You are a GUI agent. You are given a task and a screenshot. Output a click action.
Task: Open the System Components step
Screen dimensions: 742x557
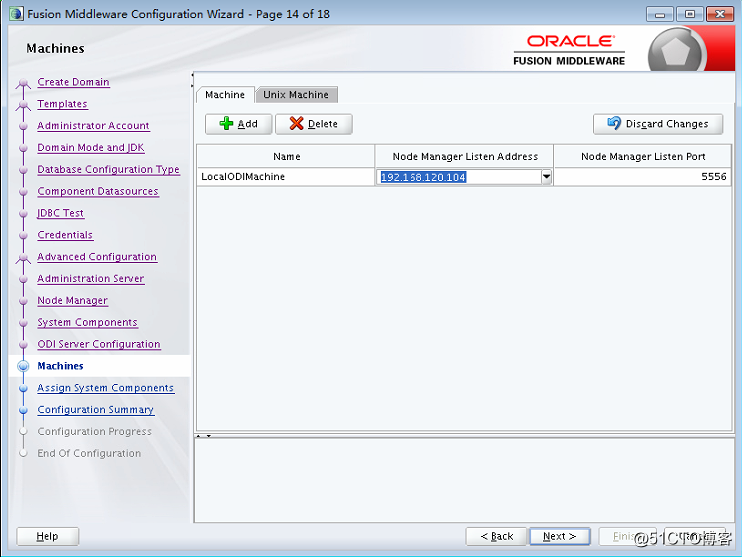(88, 322)
